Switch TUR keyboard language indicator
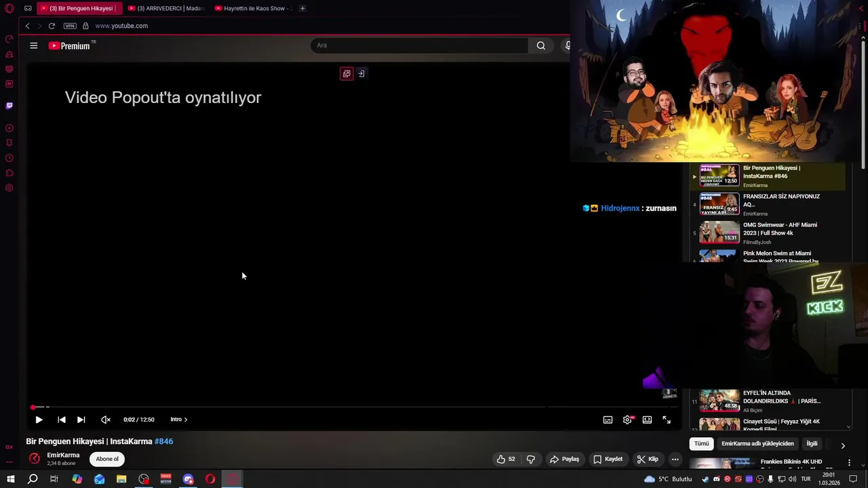The image size is (868, 488). tap(806, 479)
